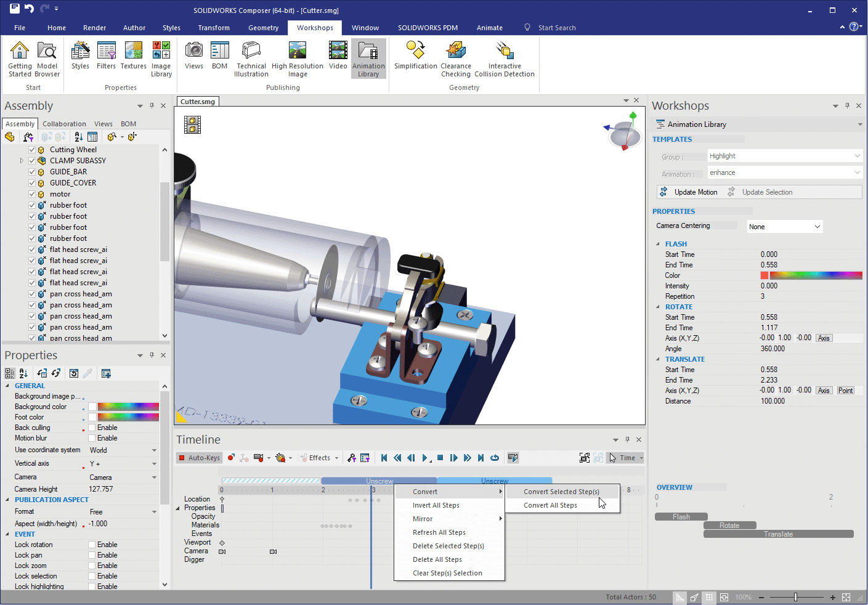868x605 pixels.
Task: Enable Lock rotation checkbox
Action: [x=92, y=545]
